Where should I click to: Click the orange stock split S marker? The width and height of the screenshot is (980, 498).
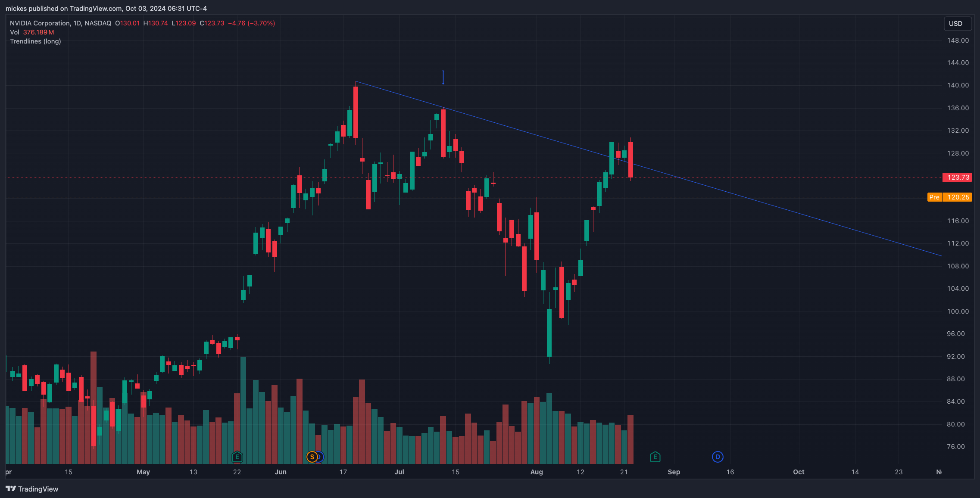click(312, 457)
